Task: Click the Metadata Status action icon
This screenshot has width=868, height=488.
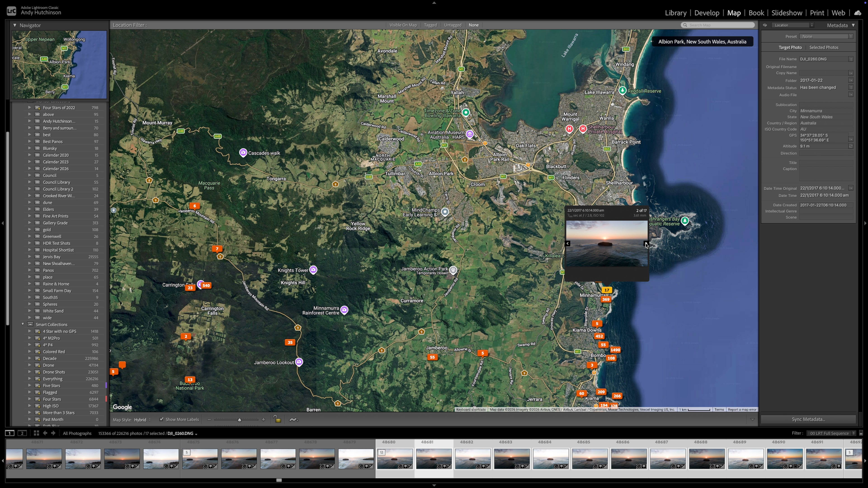Action: (x=851, y=87)
